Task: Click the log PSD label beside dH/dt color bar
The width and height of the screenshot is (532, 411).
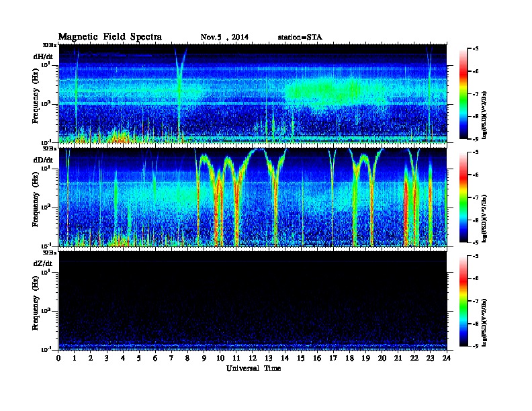Action: (x=485, y=115)
